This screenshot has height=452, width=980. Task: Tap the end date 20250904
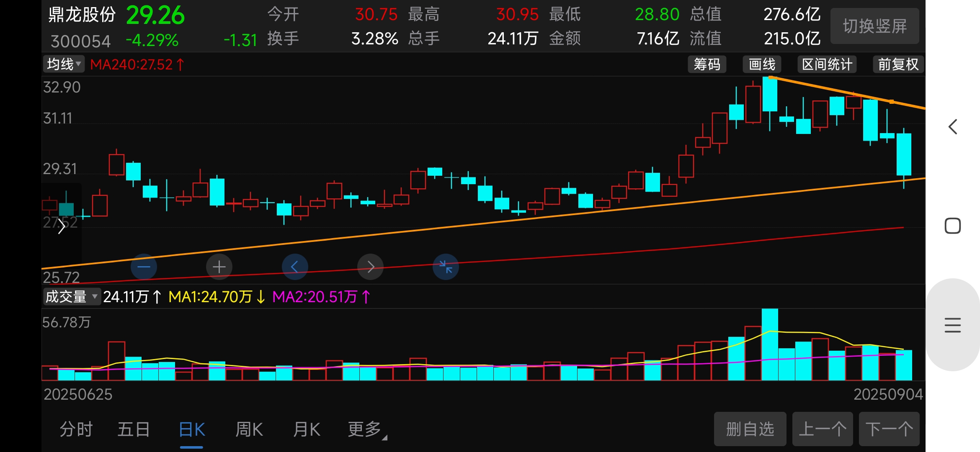[888, 394]
